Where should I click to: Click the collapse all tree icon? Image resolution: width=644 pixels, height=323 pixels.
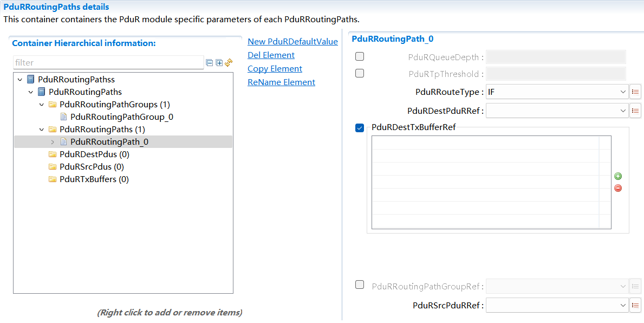[210, 63]
